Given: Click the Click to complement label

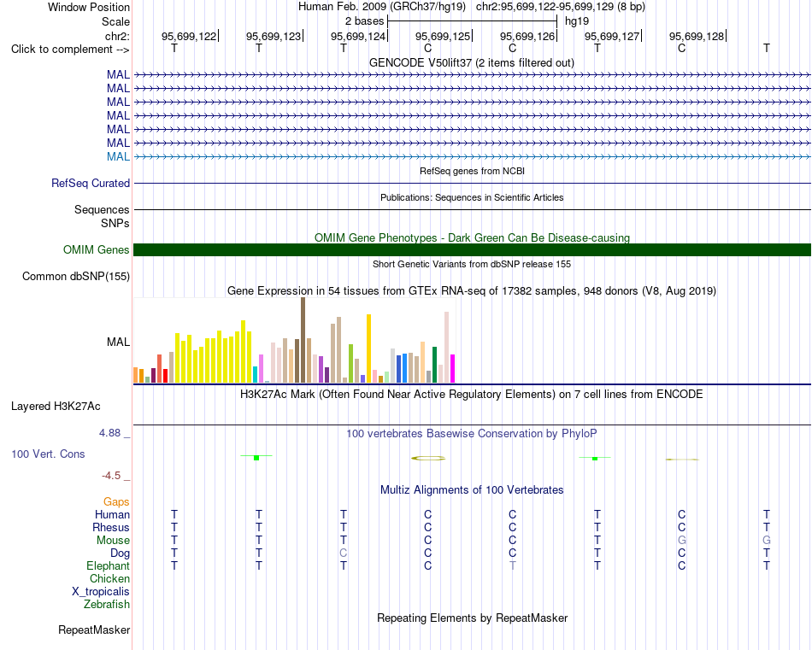Looking at the screenshot, I should 70,50.
